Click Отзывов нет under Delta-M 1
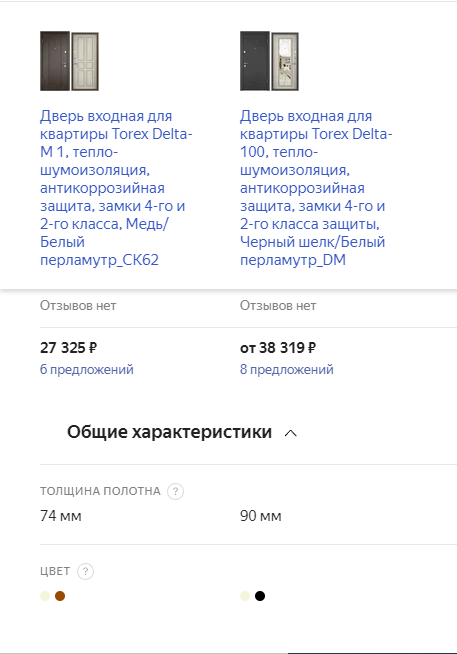Image resolution: width=457 pixels, height=654 pixels. tap(78, 306)
